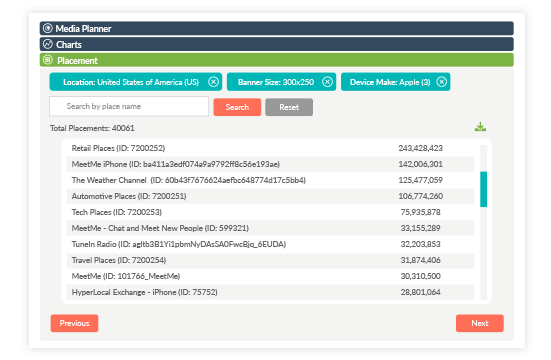This screenshot has width=551, height=360.
Task: Click the 106,774,260 value
Action: (420, 196)
